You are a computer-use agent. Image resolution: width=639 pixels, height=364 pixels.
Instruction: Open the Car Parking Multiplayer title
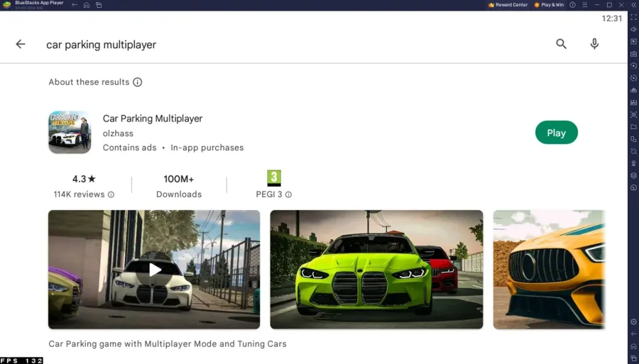[x=153, y=118]
